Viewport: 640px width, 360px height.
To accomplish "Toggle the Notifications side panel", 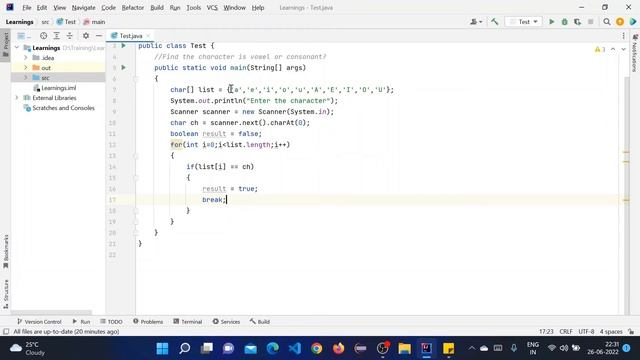I will (x=635, y=53).
